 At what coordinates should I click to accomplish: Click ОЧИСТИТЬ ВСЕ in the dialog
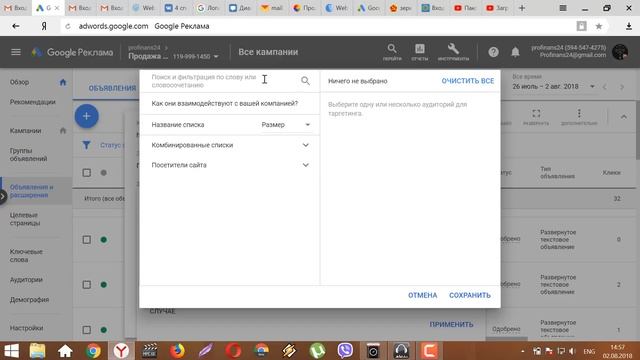(468, 81)
